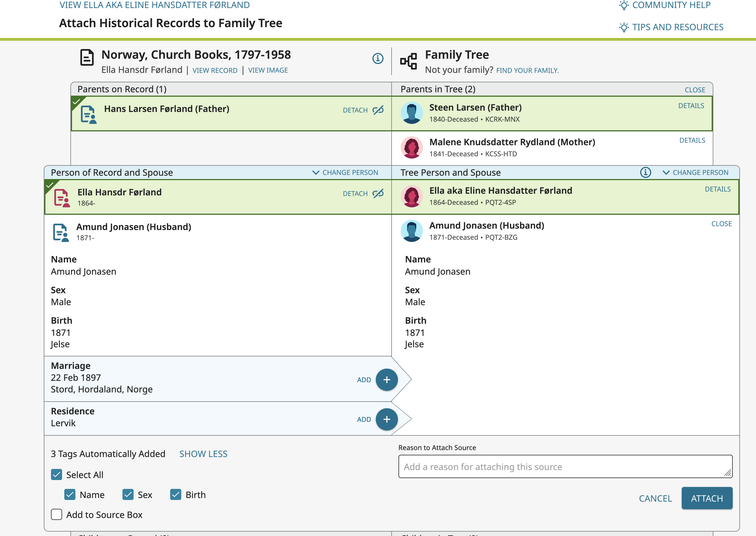Click the Family Tree diagram icon
This screenshot has height=536, width=756.
coord(408,61)
